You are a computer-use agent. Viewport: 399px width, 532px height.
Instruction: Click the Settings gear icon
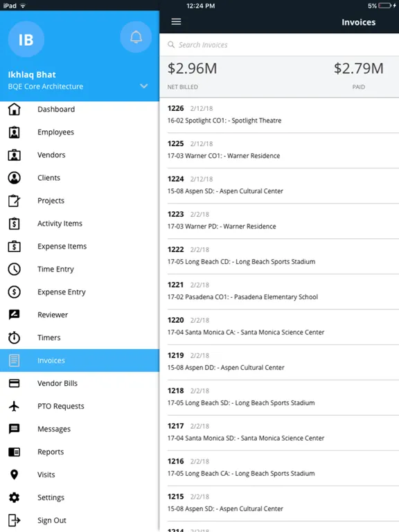pyautogui.click(x=15, y=497)
